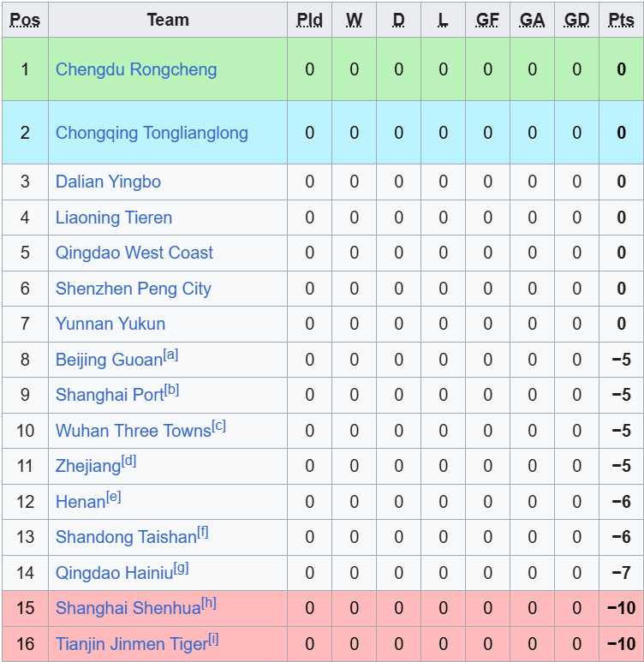Image resolution: width=644 pixels, height=662 pixels.
Task: Click the Pld column header
Action: pyautogui.click(x=309, y=20)
